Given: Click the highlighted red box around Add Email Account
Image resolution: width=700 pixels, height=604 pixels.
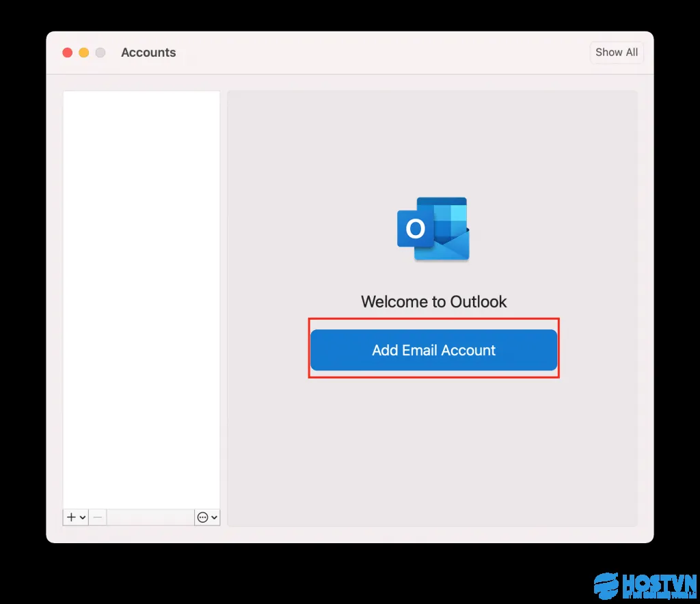Looking at the screenshot, I should click(x=433, y=318).
